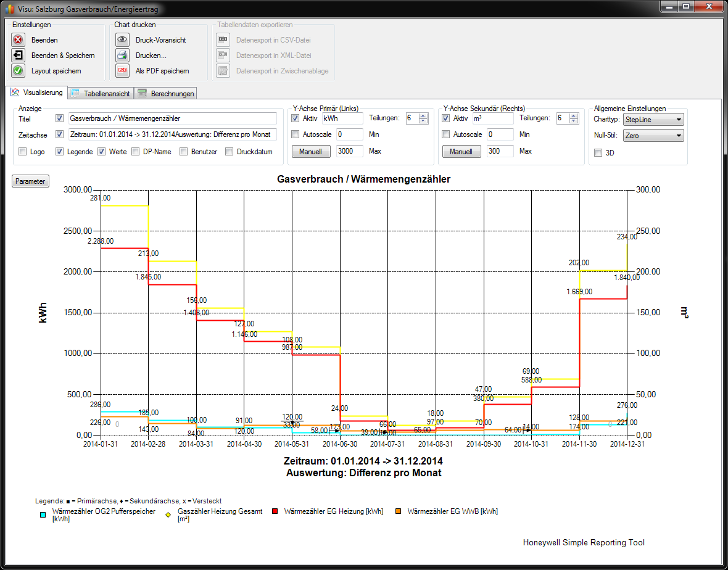Open the Null-Stil Zero dropdown
The height and width of the screenshot is (570, 728).
click(653, 136)
